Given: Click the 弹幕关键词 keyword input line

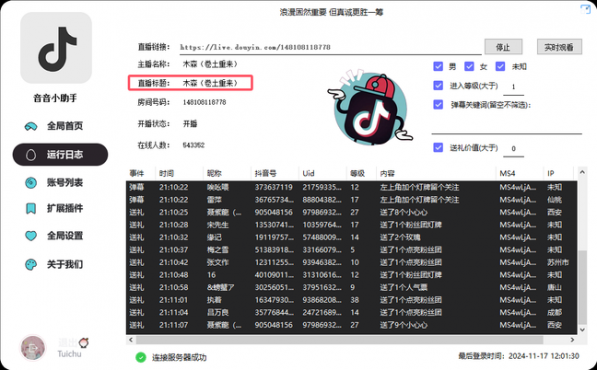Looking at the screenshot, I should (x=506, y=126).
